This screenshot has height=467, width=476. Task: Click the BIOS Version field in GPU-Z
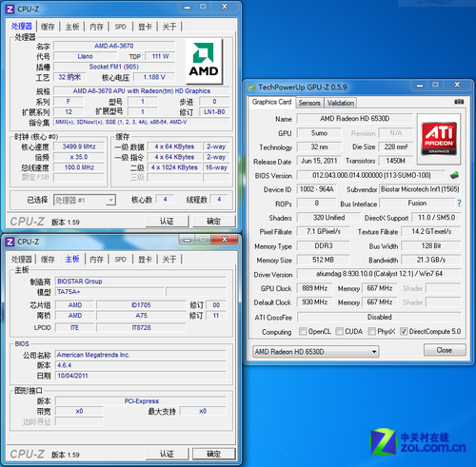point(371,175)
